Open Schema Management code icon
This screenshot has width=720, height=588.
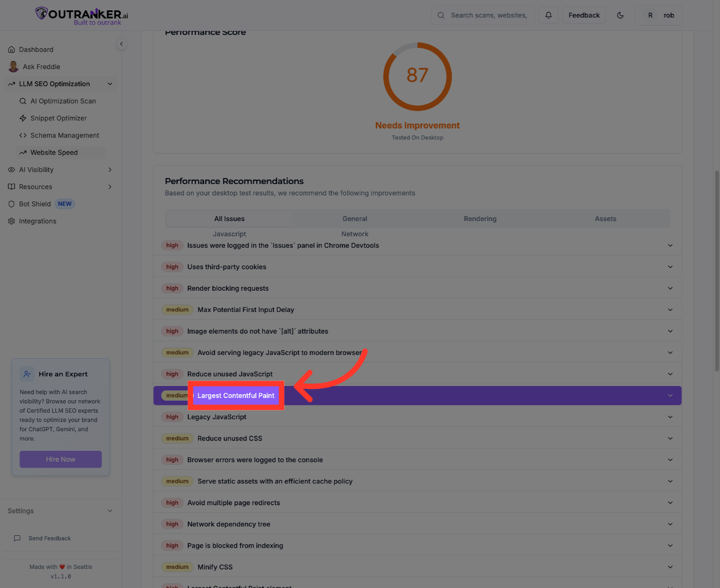tap(23, 136)
